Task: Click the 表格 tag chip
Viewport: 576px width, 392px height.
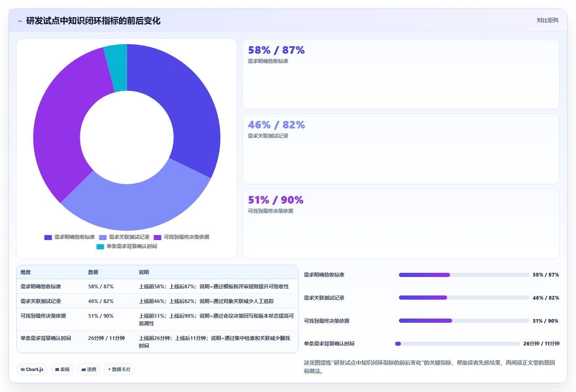Action: pos(62,369)
